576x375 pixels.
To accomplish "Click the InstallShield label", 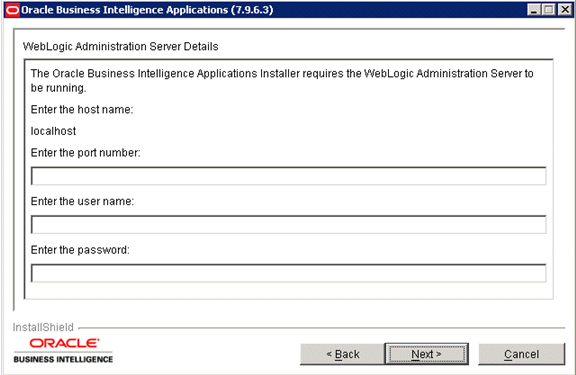I will 43,327.
